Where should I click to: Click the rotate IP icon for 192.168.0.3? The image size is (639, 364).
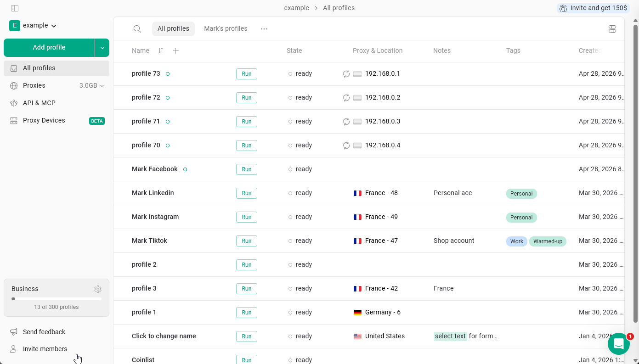346,122
